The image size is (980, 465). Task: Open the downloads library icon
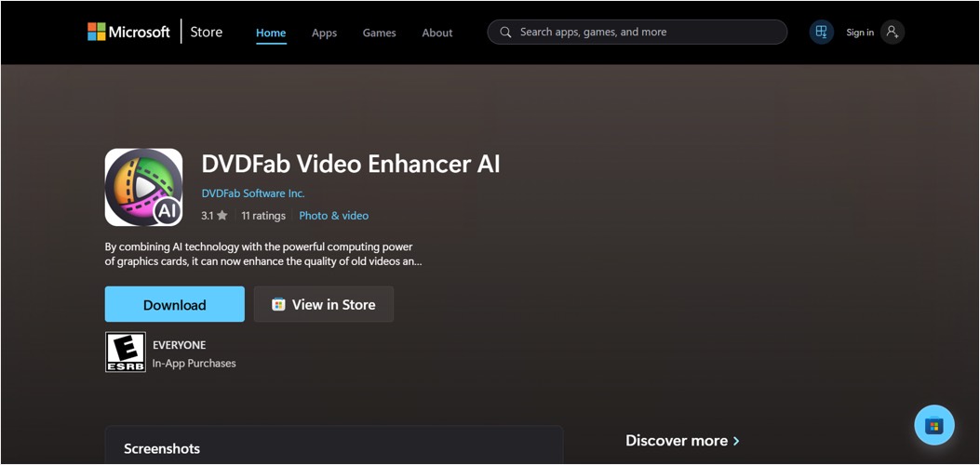(821, 32)
